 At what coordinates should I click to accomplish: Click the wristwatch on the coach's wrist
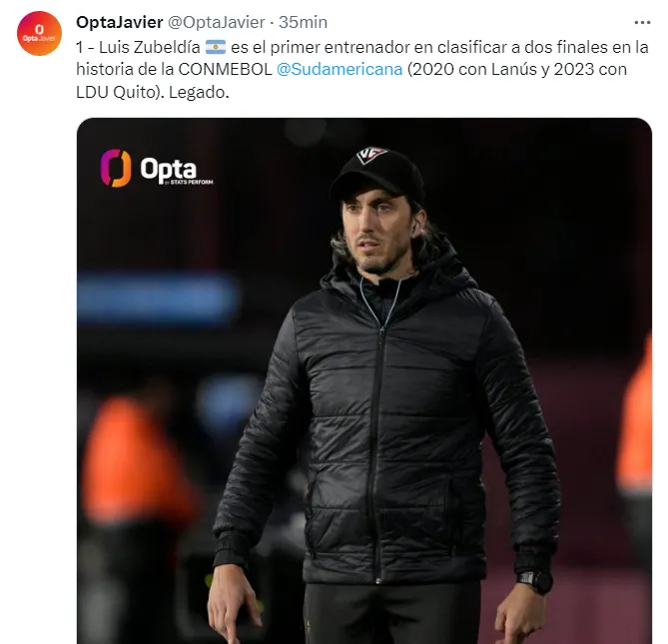pos(535,580)
